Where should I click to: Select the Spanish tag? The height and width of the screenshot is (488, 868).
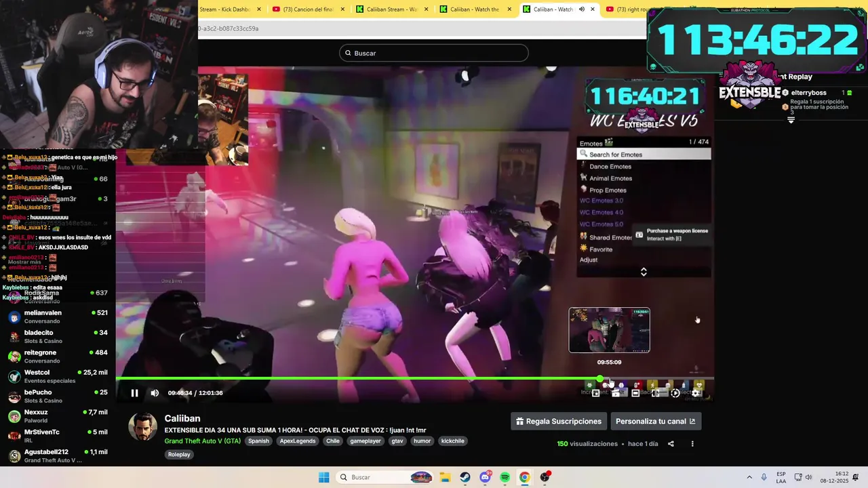258,441
